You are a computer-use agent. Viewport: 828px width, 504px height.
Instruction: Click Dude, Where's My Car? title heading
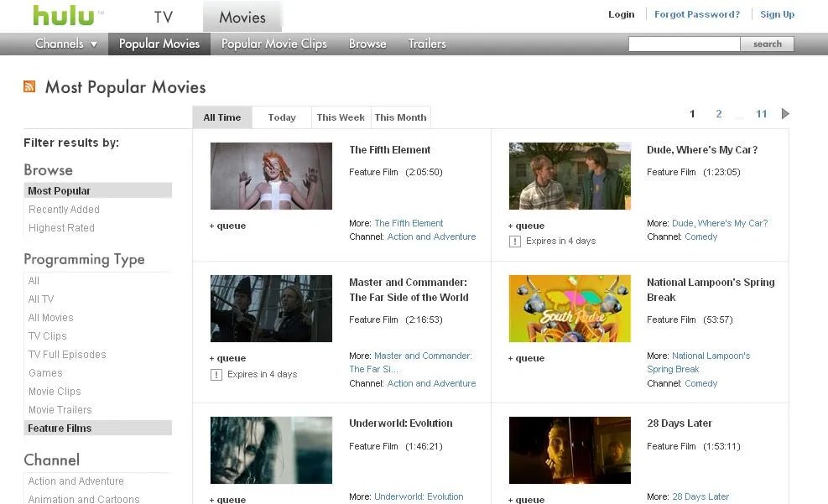point(702,150)
